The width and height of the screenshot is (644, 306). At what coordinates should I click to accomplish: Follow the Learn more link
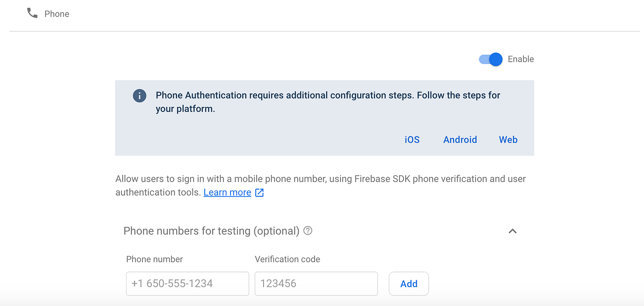coord(227,192)
